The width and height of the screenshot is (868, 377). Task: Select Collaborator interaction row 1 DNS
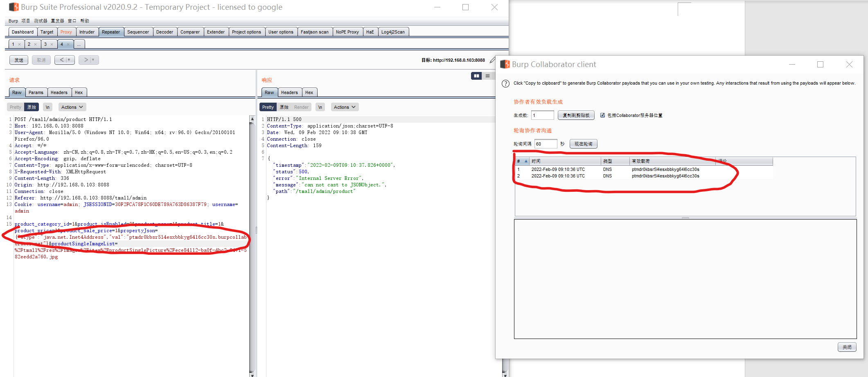[x=644, y=169]
